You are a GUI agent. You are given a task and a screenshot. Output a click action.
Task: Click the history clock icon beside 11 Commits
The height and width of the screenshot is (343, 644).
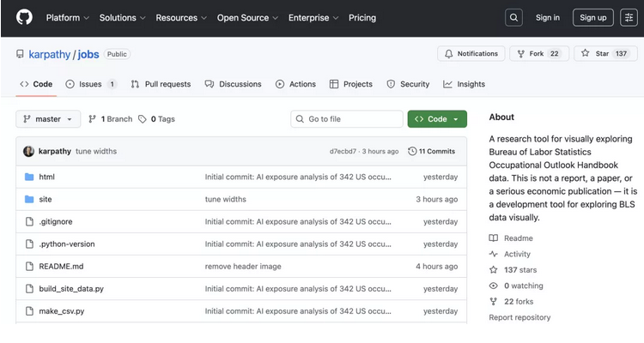[412, 151]
